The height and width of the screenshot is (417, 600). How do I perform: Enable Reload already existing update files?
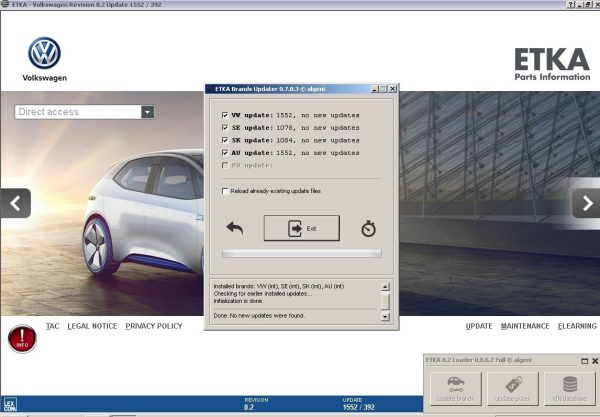[225, 191]
